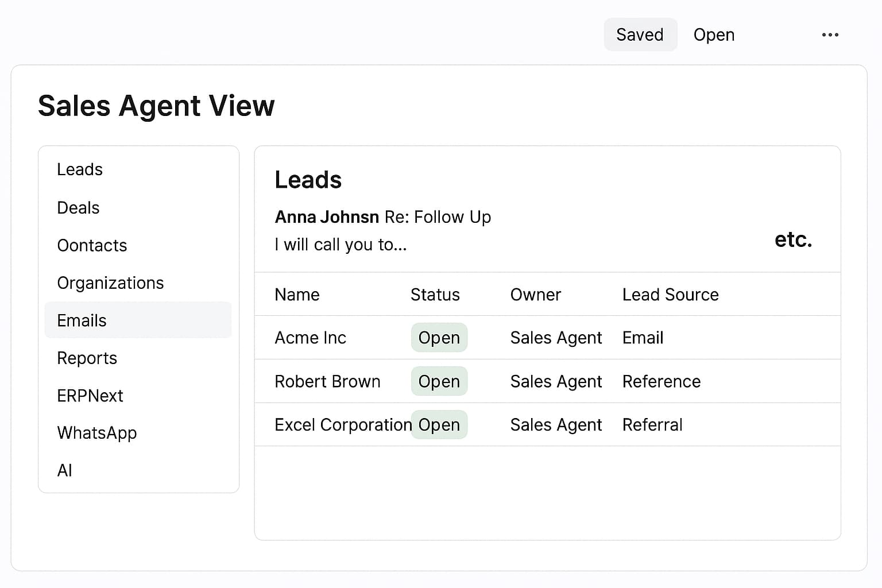Click the Saved button
Viewport: 882px width, 588px height.
coord(640,34)
